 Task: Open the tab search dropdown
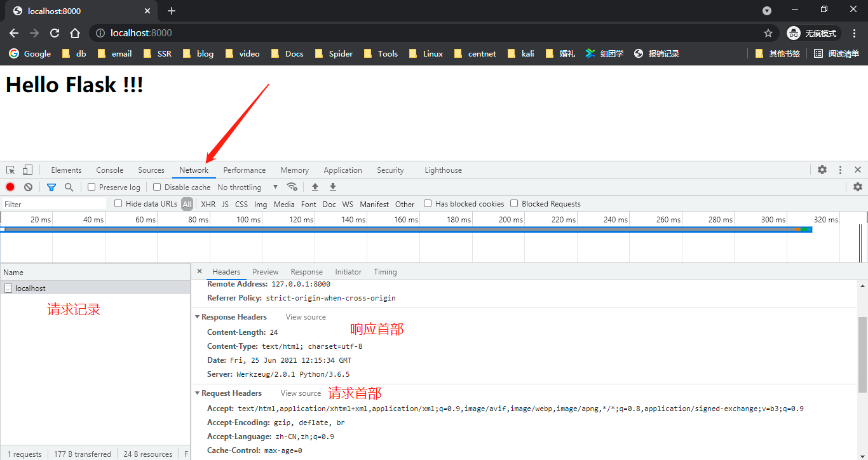(x=767, y=11)
